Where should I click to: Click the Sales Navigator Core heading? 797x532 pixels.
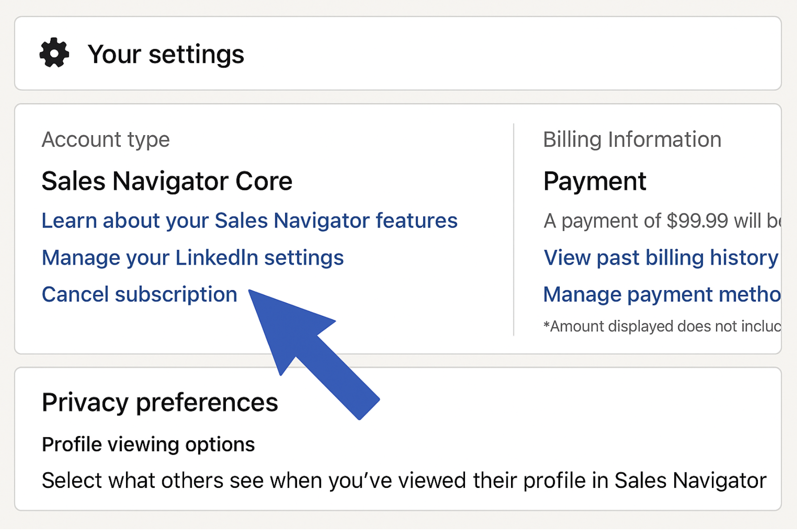point(167,181)
